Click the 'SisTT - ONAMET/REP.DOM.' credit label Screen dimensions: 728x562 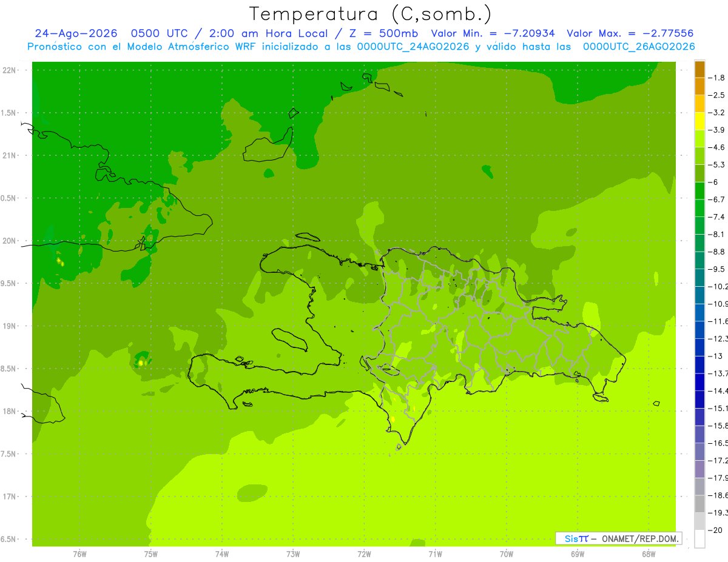pos(619,538)
